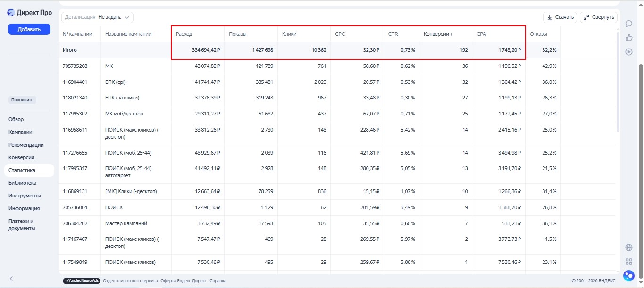Open the chat bubble icon in right sidebar
The width and height of the screenshot is (644, 288).
coord(628,24)
